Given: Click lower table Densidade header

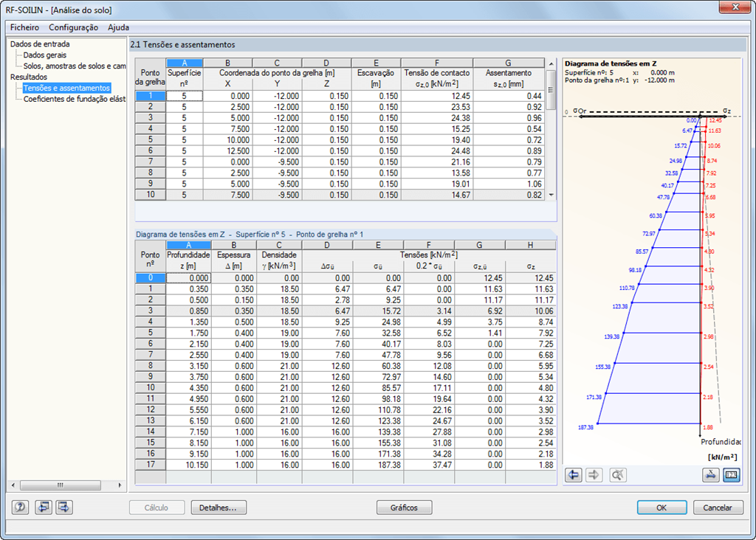Looking at the screenshot, I should pos(279,260).
